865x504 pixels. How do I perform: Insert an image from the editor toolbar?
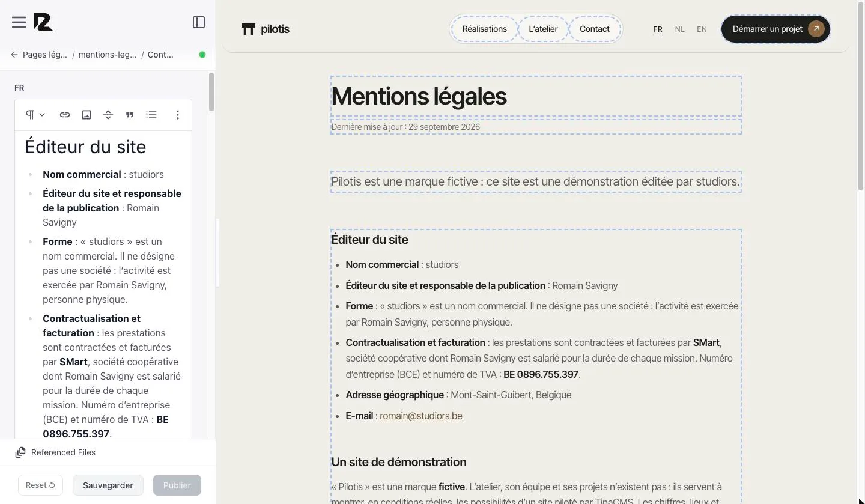click(x=86, y=115)
